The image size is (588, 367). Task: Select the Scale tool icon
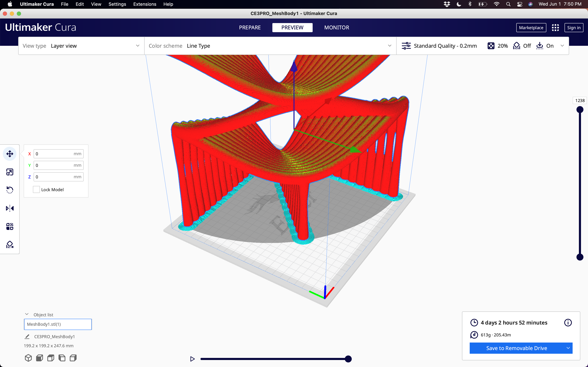[10, 172]
